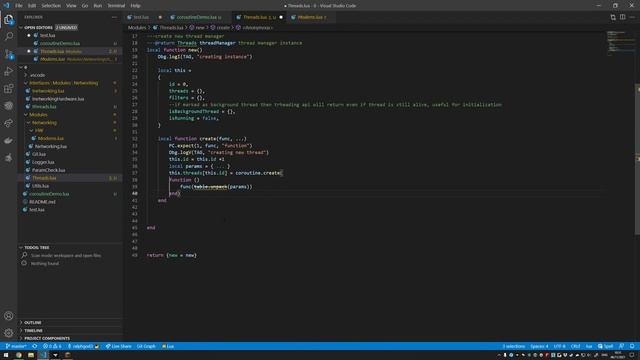
Task: Open the Docker whale icon in activity bar
Action: click(x=9, y=140)
